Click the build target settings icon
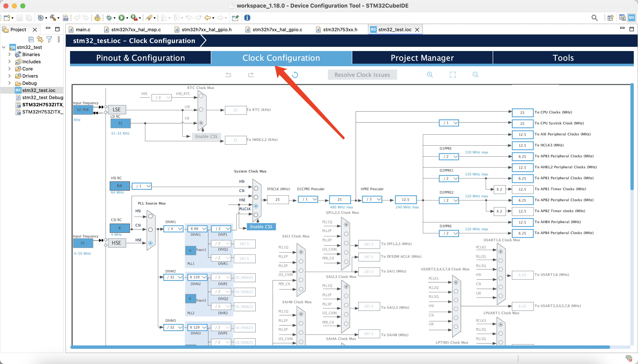638x364 pixels. pyautogui.click(x=41, y=18)
